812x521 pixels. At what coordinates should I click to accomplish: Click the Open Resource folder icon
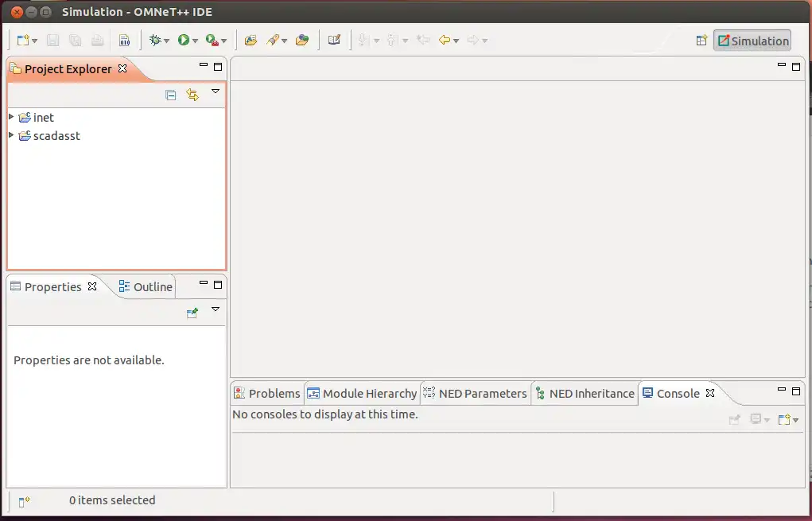pyautogui.click(x=302, y=40)
